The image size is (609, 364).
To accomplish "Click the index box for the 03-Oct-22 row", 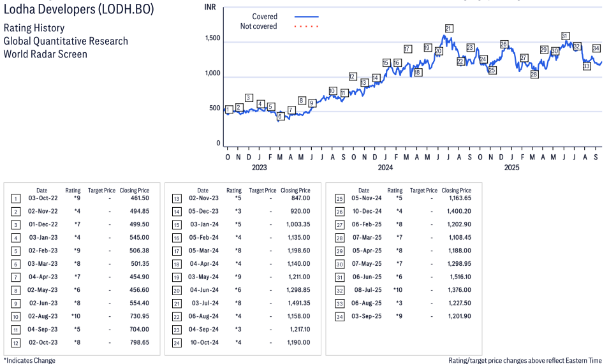I will click(15, 199).
